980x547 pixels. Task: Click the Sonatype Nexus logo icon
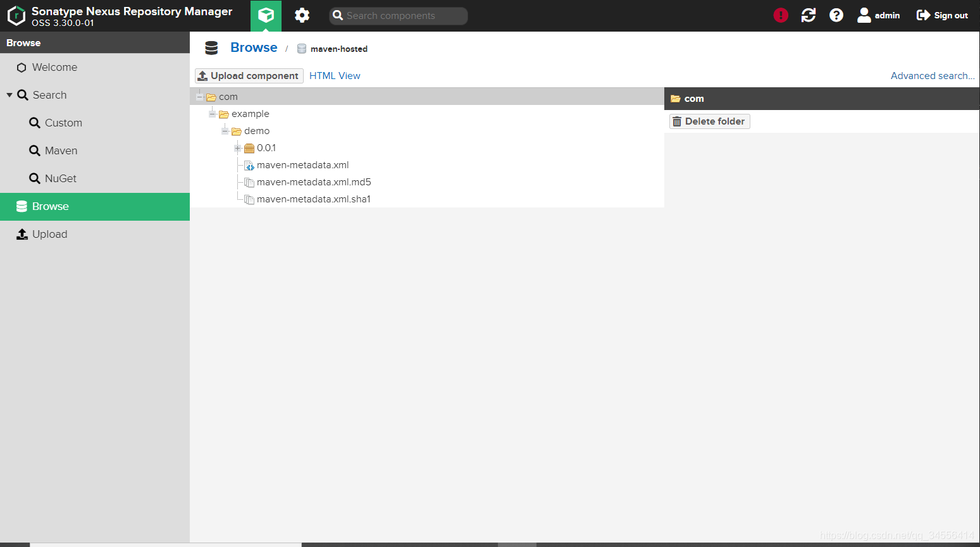coord(16,15)
